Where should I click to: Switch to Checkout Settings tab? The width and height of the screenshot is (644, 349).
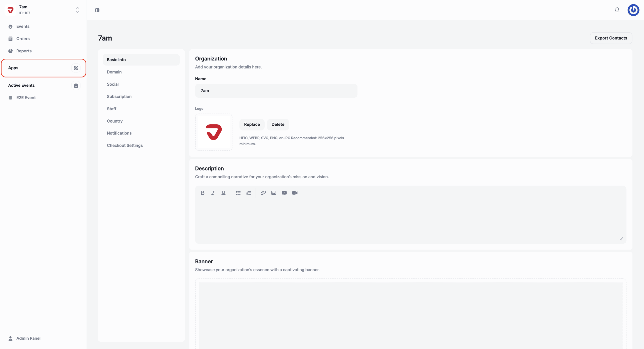click(125, 145)
